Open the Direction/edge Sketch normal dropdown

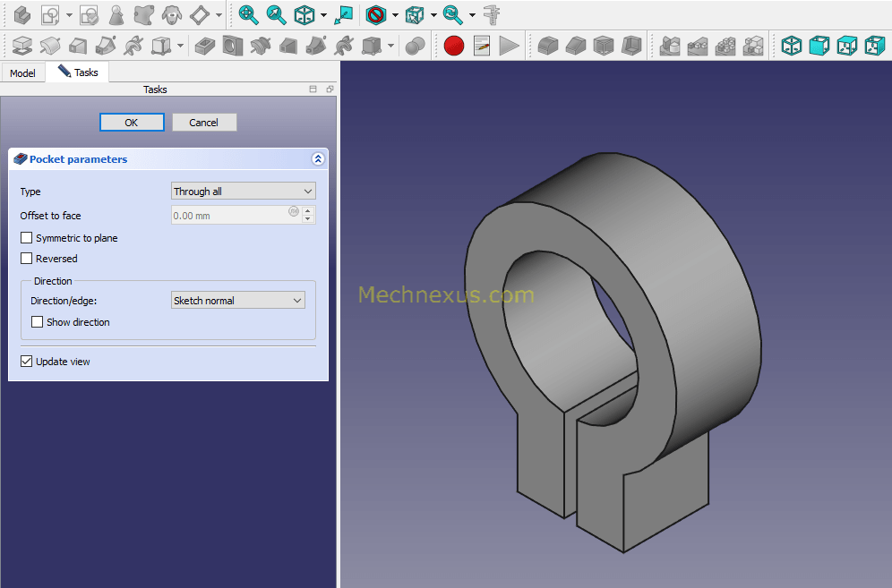pyautogui.click(x=237, y=301)
